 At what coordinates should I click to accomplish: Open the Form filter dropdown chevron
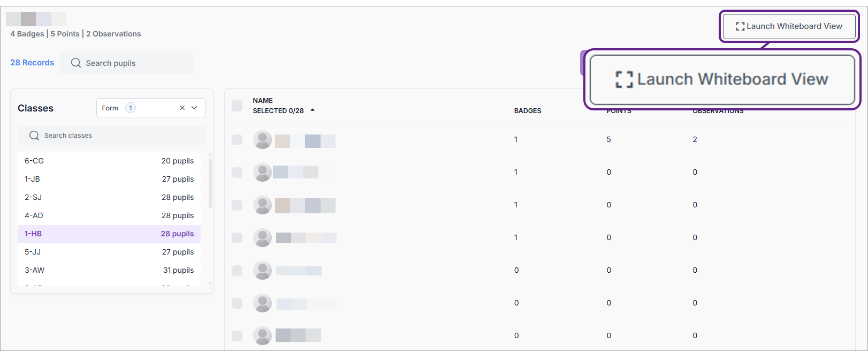tap(195, 108)
